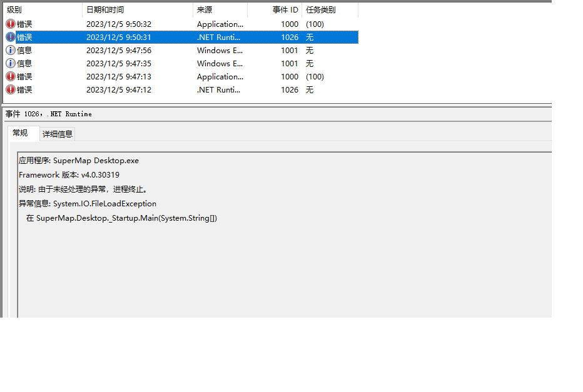Click 异常信息: System.IO.FileLoadException line
Image resolution: width=583 pixels, height=392 pixels.
pyautogui.click(x=88, y=204)
